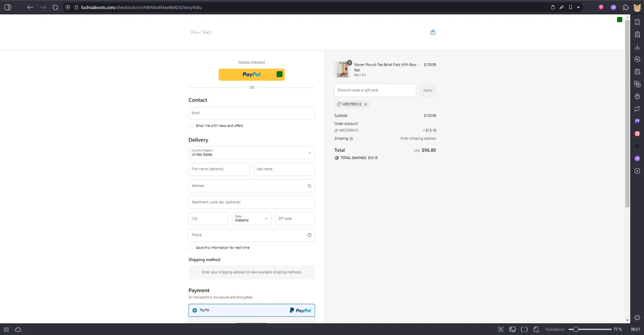The image size is (644, 335).
Task: Focus the Email input field
Action: (252, 113)
